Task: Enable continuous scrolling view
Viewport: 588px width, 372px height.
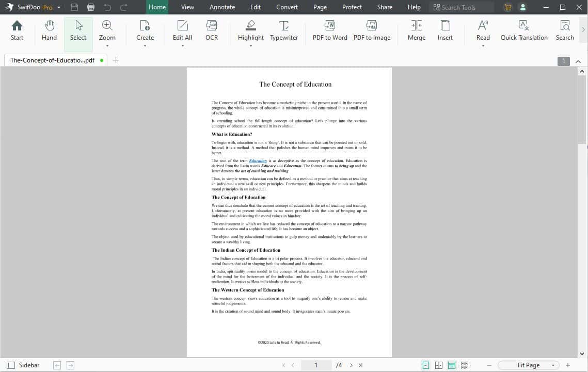Action: click(452, 365)
